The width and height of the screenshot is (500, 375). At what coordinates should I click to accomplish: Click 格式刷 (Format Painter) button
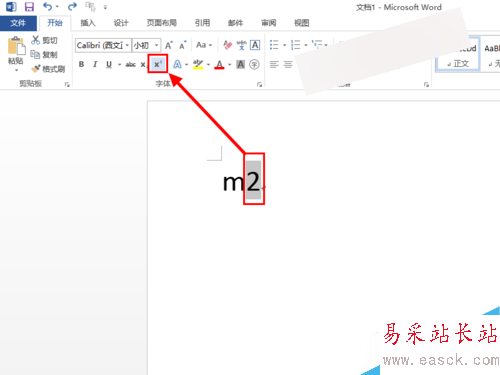tap(48, 69)
